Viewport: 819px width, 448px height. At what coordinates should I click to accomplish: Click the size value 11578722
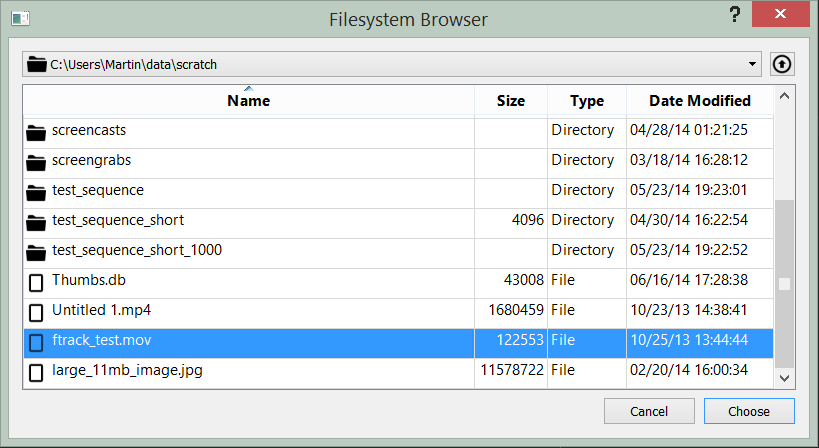(512, 370)
